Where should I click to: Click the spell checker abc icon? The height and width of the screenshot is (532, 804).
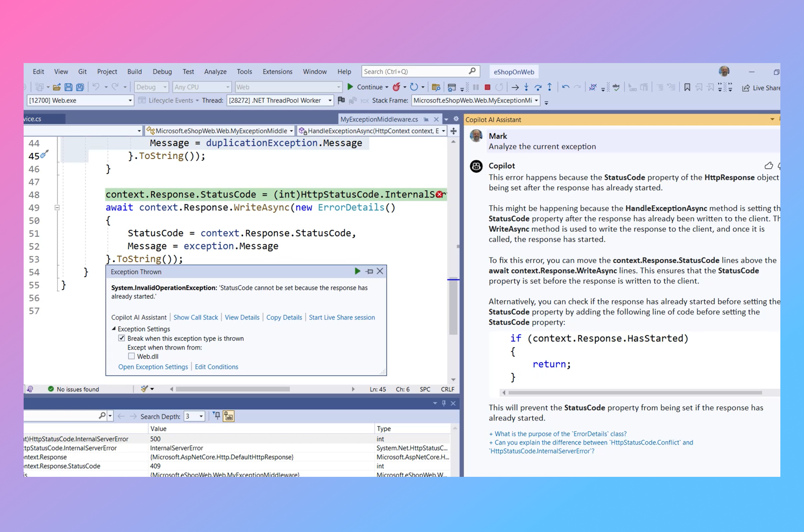tap(616, 87)
